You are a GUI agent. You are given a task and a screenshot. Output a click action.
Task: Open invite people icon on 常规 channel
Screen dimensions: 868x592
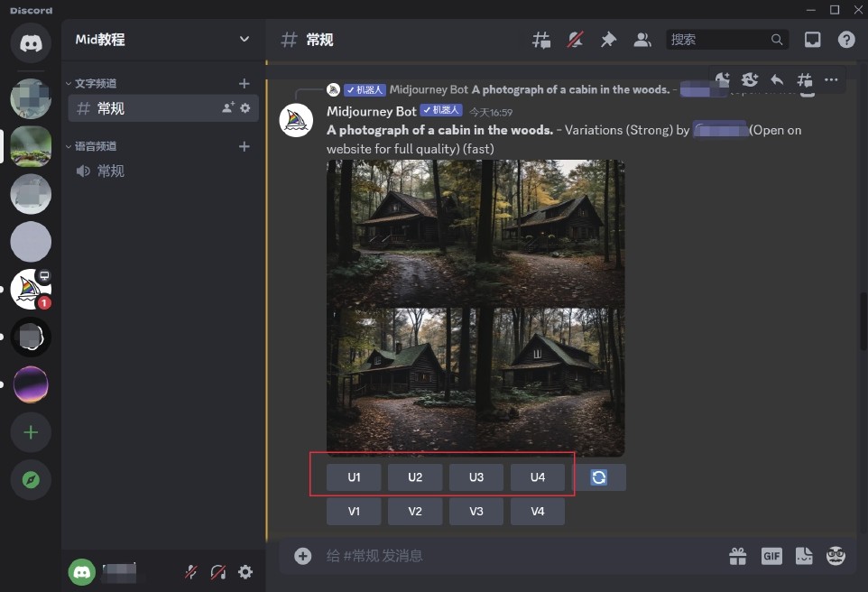click(228, 108)
